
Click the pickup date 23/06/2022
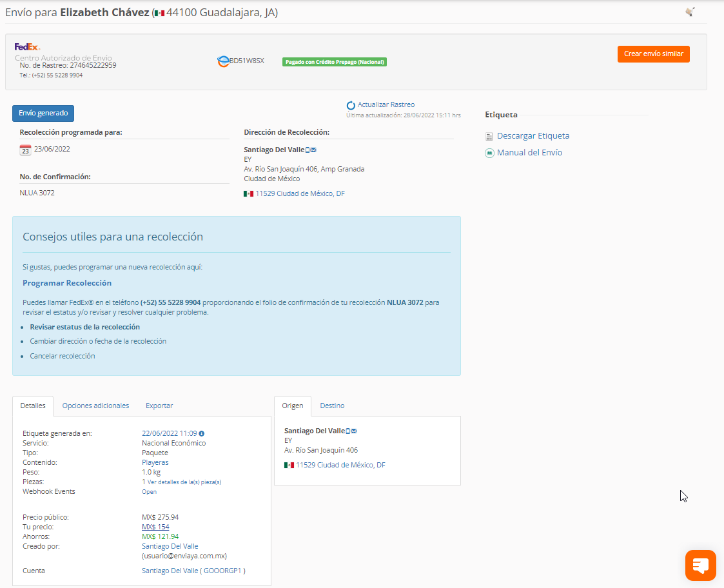[52, 149]
